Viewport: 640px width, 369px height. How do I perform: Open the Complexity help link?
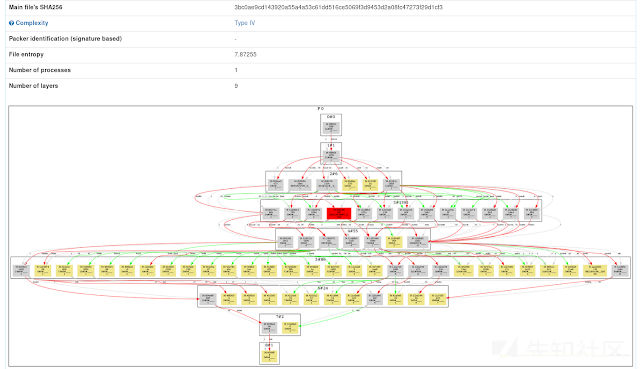pos(31,23)
